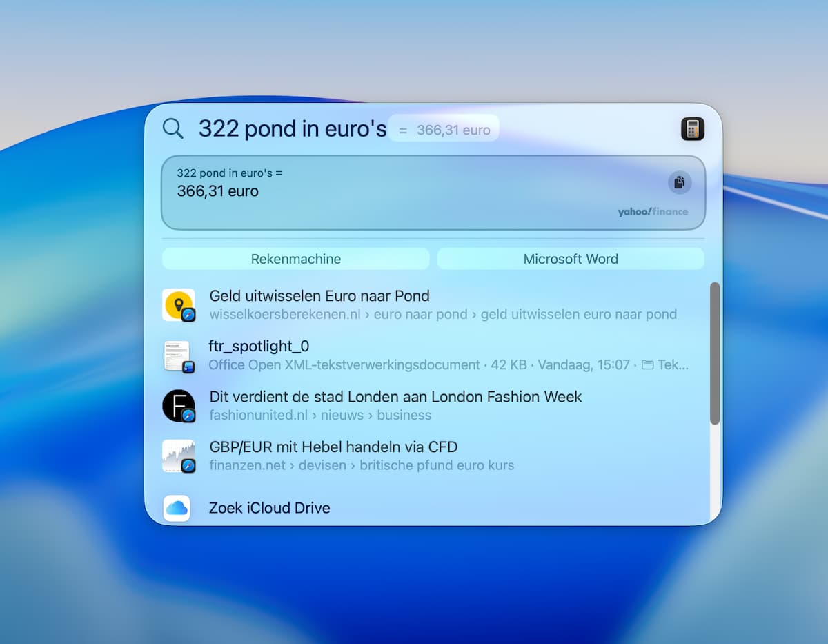Click the FashionUnited black F icon
Image resolution: width=828 pixels, height=644 pixels.
(179, 406)
